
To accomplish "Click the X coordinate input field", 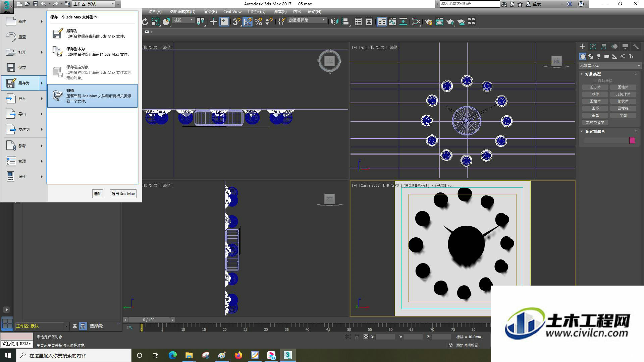I will point(385,337).
